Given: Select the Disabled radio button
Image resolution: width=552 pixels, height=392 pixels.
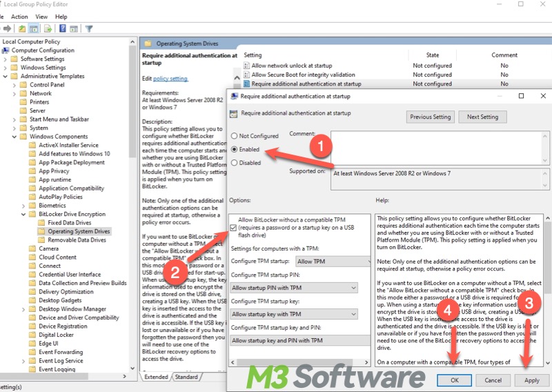Looking at the screenshot, I should coord(234,163).
